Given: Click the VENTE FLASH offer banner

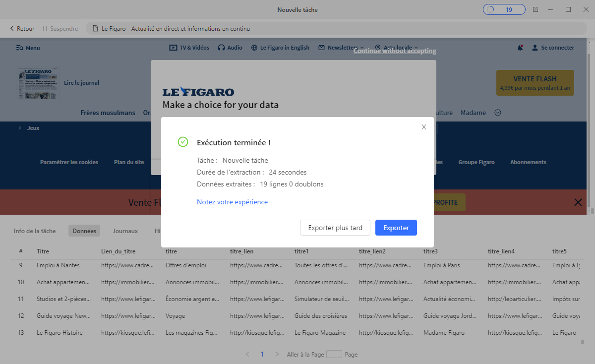Looking at the screenshot, I should click(535, 83).
